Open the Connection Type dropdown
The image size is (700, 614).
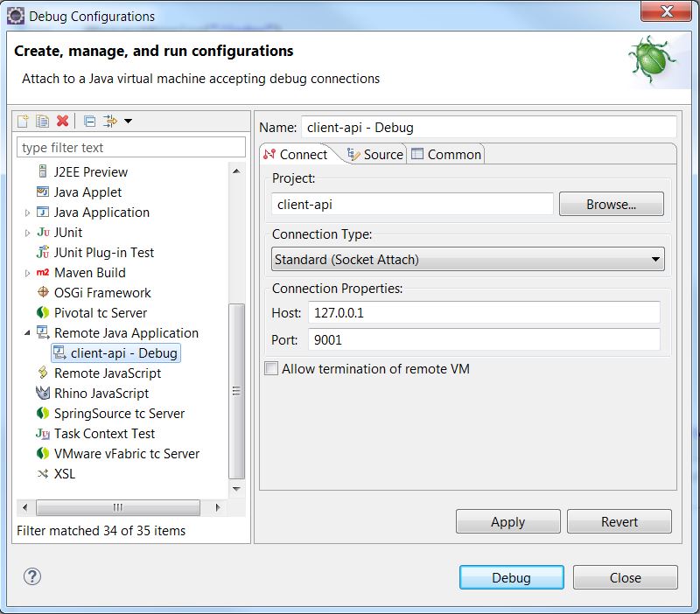point(468,259)
